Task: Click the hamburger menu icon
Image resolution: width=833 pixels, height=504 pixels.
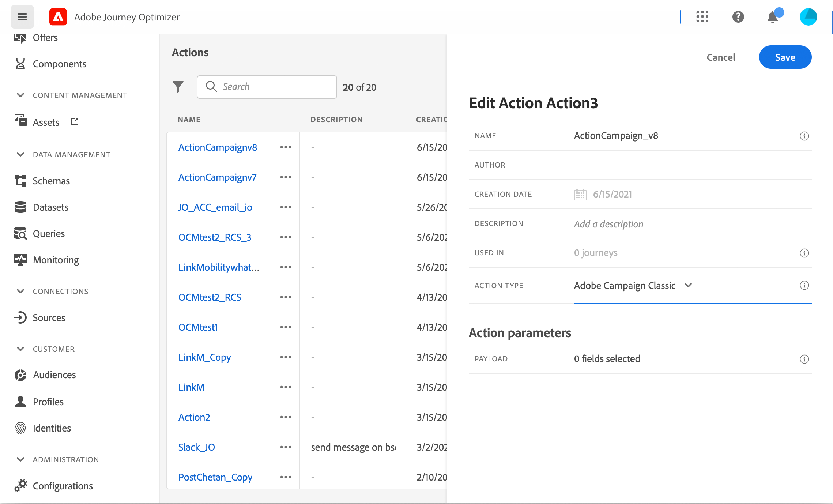Action: point(22,17)
